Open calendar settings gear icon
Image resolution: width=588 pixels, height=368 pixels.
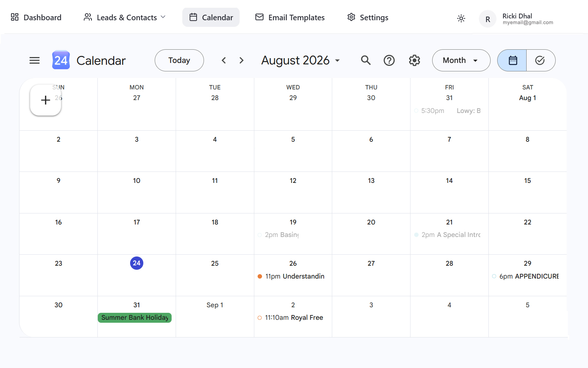click(415, 60)
